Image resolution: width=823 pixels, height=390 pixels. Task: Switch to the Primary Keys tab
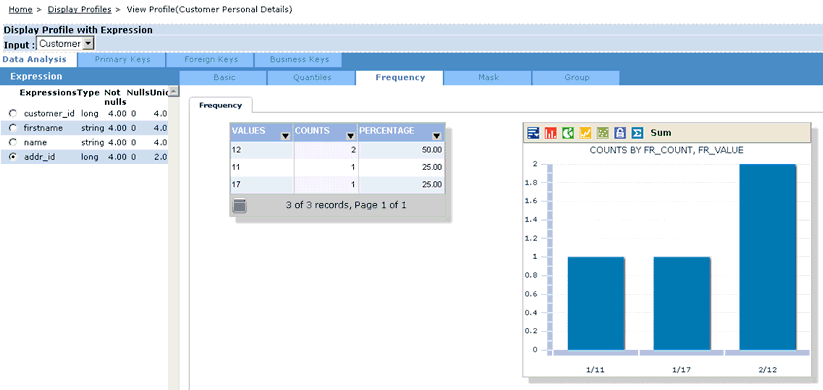click(x=122, y=59)
